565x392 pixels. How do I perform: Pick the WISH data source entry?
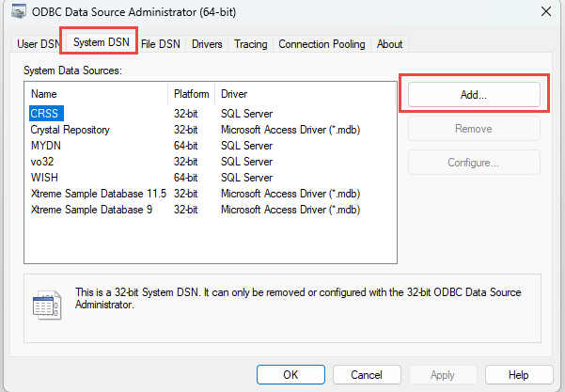pyautogui.click(x=44, y=177)
